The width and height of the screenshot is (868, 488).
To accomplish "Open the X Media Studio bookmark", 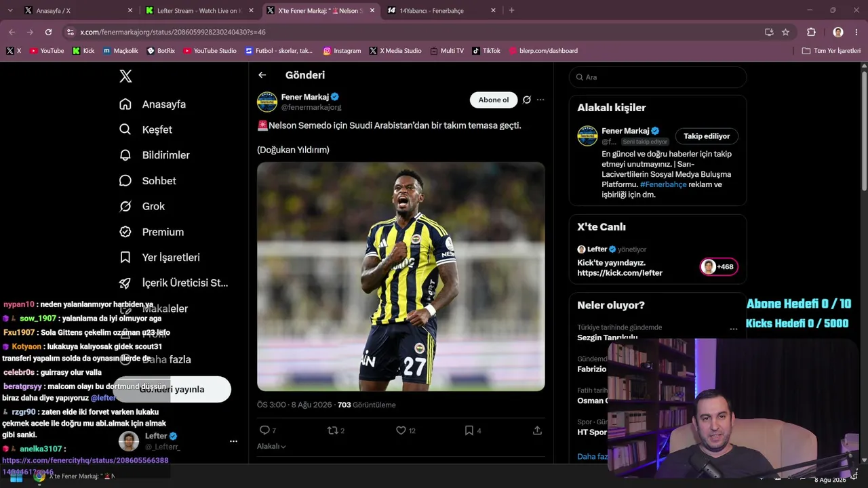I will pos(395,51).
